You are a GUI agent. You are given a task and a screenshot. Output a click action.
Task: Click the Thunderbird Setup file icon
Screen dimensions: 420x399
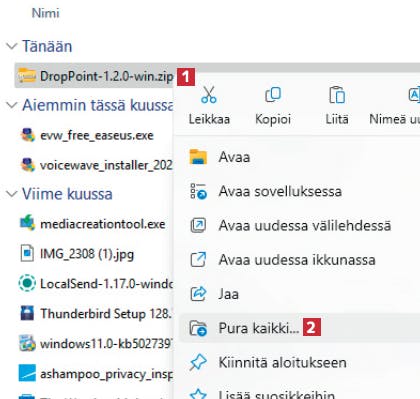(x=27, y=313)
